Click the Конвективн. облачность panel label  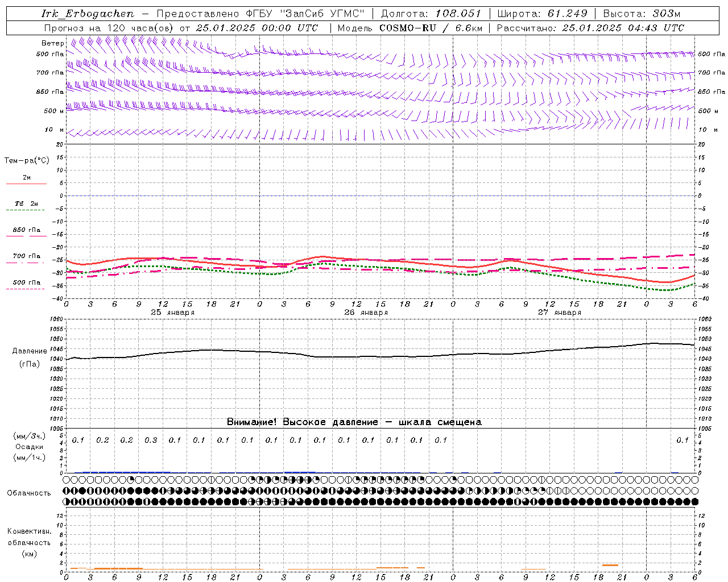pos(29,542)
